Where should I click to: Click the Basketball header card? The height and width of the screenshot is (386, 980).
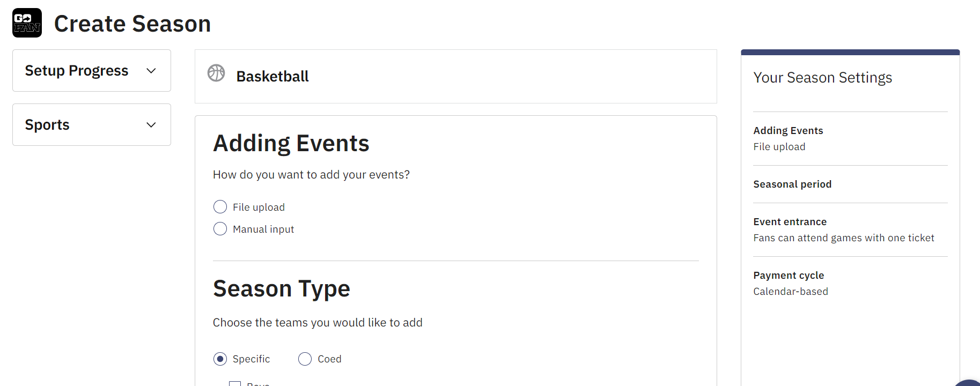(x=455, y=76)
